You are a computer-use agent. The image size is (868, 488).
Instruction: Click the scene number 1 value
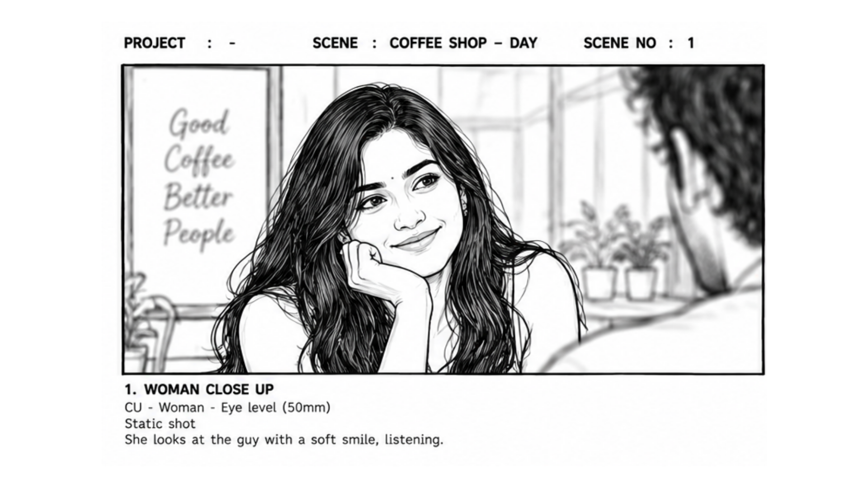(x=690, y=43)
